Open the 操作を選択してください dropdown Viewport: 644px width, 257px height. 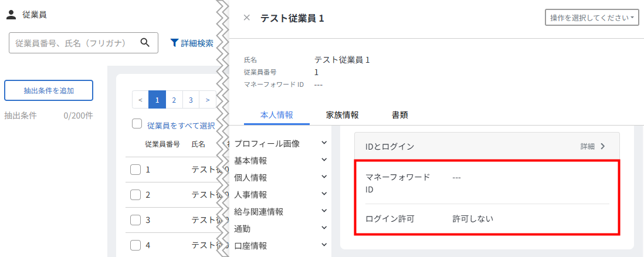point(592,18)
